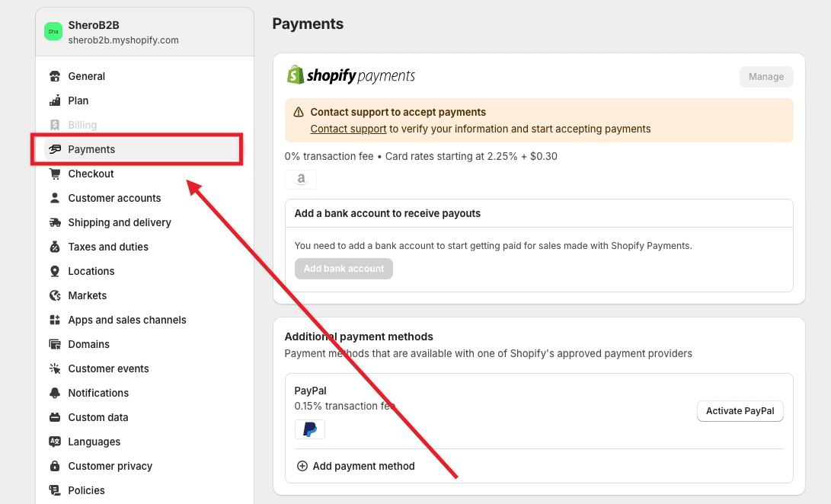Click the Shopify Payments green logo

(x=296, y=75)
